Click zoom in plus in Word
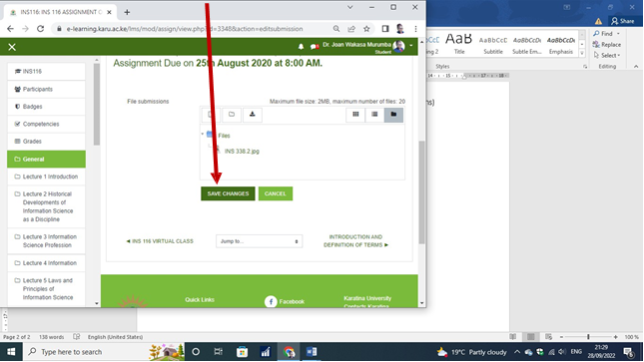The image size is (644, 362). [616, 337]
